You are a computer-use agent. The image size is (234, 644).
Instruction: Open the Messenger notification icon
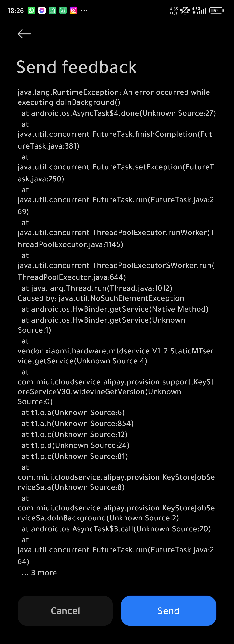coord(42,11)
